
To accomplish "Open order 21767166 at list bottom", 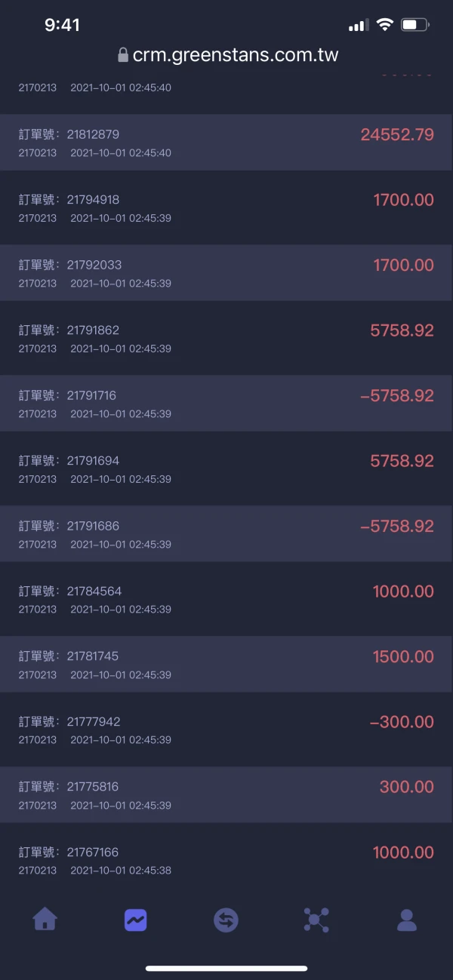I will pos(226,859).
